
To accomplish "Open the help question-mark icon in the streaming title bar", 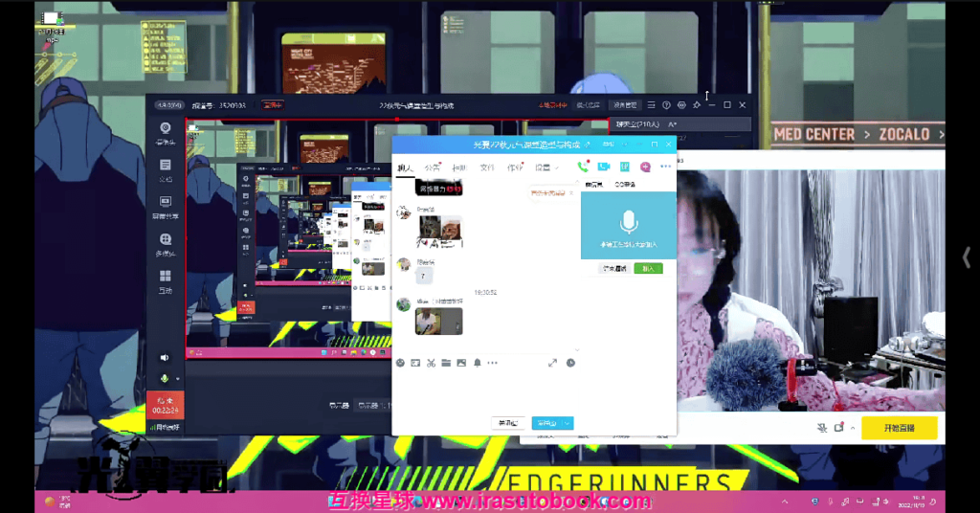I will pos(666,105).
